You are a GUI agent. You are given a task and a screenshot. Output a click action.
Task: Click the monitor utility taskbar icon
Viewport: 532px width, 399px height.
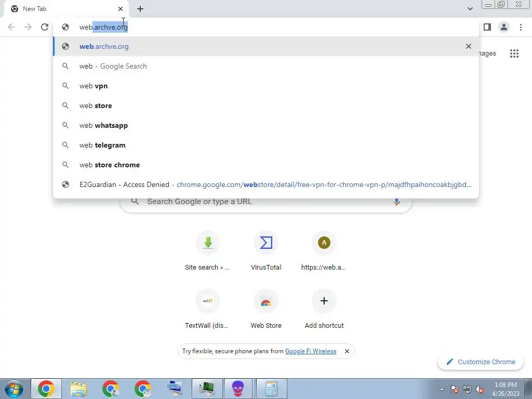[x=207, y=389]
